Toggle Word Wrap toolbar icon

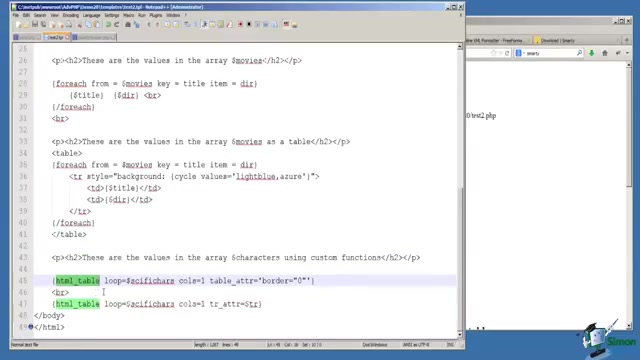coord(186,25)
